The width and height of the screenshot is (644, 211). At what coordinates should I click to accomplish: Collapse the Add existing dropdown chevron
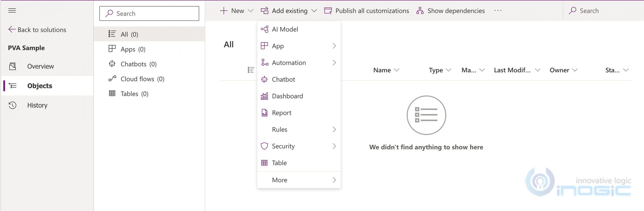tap(314, 11)
